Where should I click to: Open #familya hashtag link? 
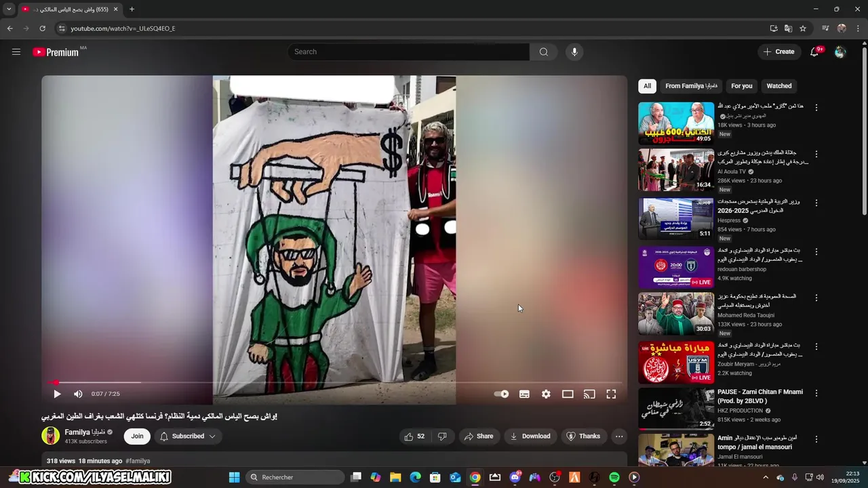coord(138,461)
